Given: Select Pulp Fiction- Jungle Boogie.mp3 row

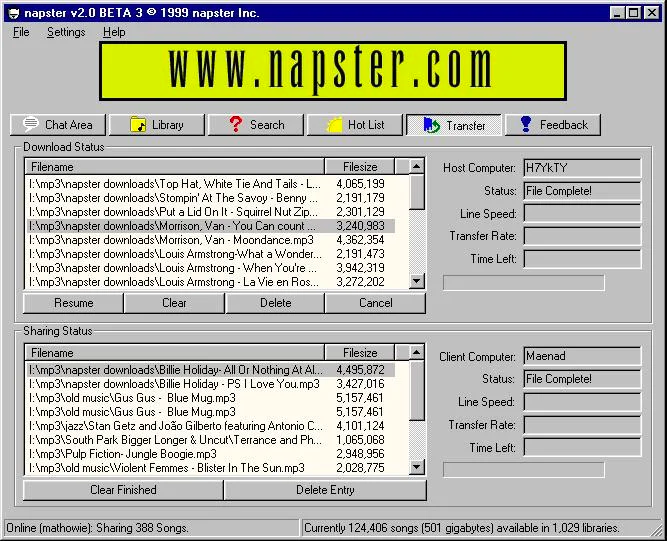Looking at the screenshot, I should (211, 454).
